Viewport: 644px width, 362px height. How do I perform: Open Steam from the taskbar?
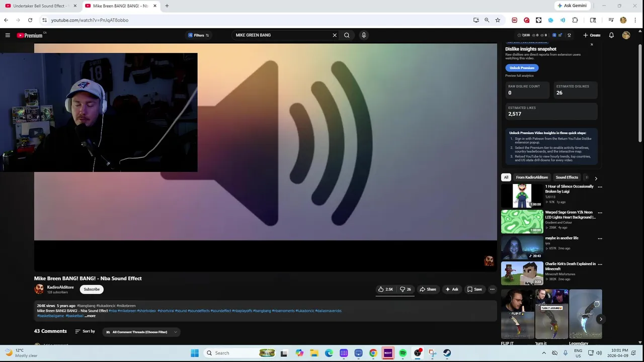pos(447,353)
